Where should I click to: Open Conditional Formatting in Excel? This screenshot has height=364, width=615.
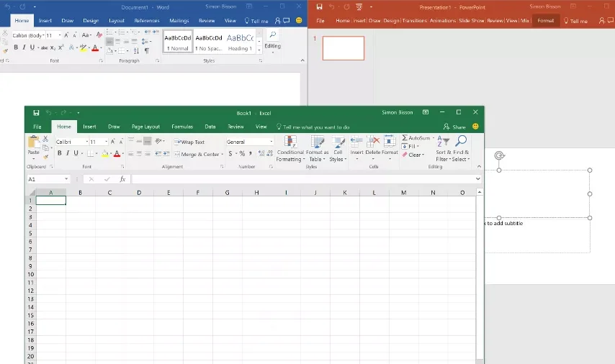click(290, 148)
